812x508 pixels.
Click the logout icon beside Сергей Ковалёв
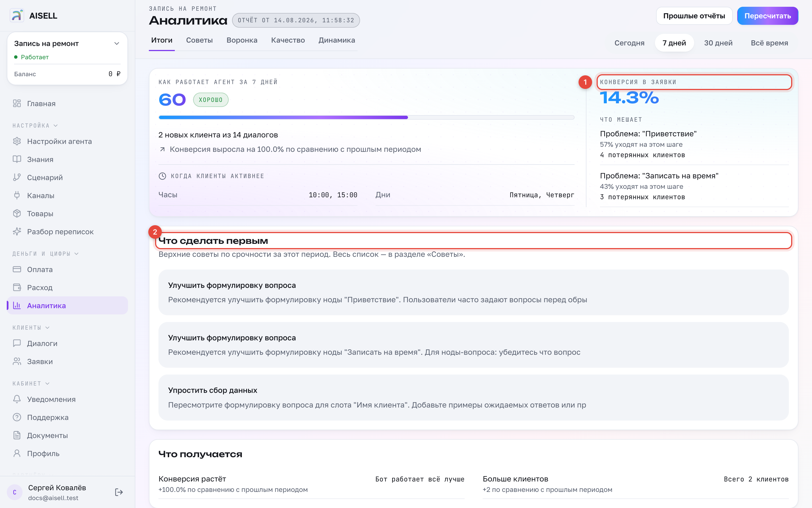pos(119,492)
